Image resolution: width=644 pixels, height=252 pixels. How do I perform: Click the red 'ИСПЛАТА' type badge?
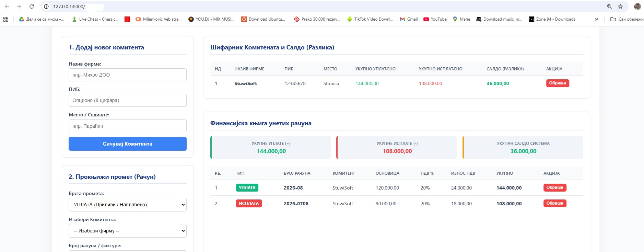tap(249, 204)
